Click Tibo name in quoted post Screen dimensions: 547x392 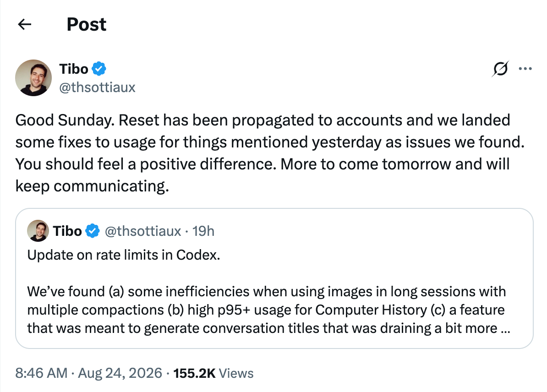click(x=67, y=231)
